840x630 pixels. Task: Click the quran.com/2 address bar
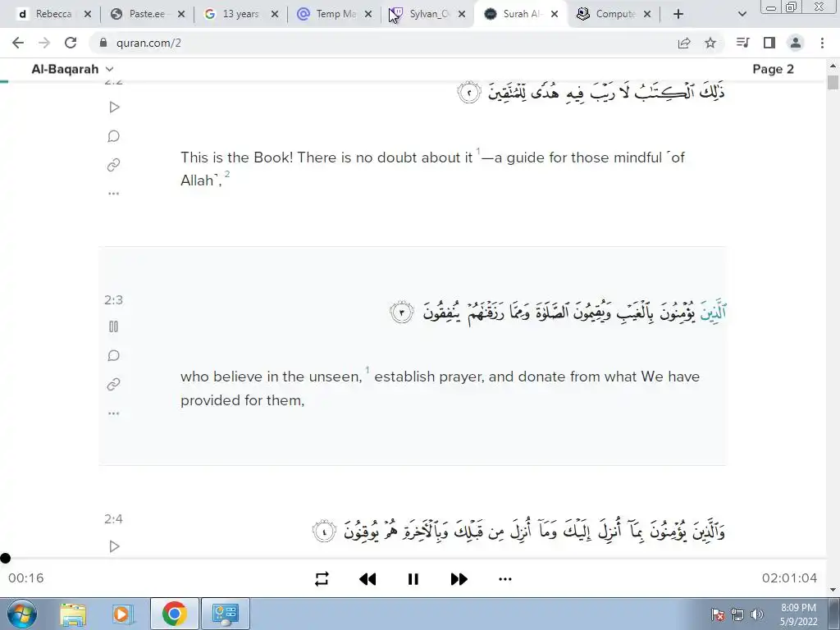coord(148,43)
